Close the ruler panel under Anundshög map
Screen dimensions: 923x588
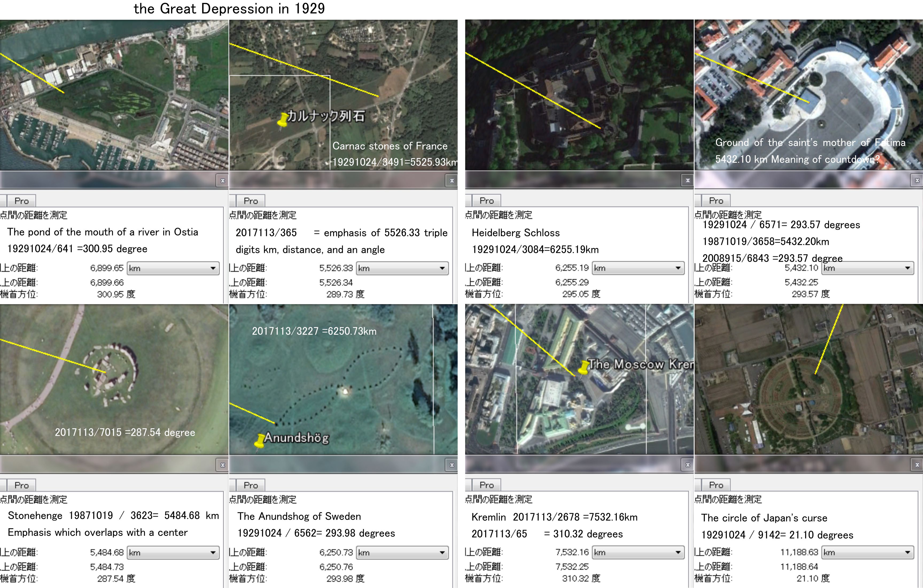coord(451,465)
